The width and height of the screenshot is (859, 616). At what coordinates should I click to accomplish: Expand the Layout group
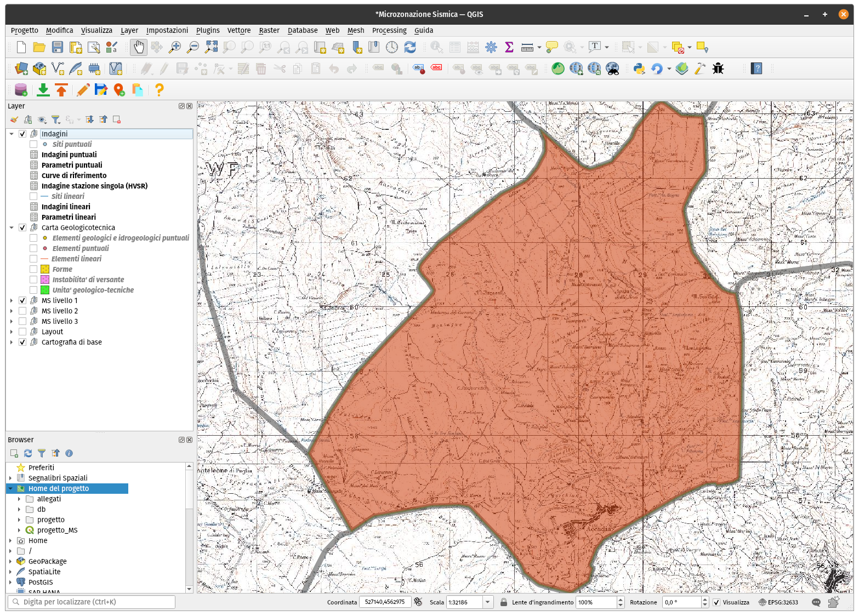[12, 332]
